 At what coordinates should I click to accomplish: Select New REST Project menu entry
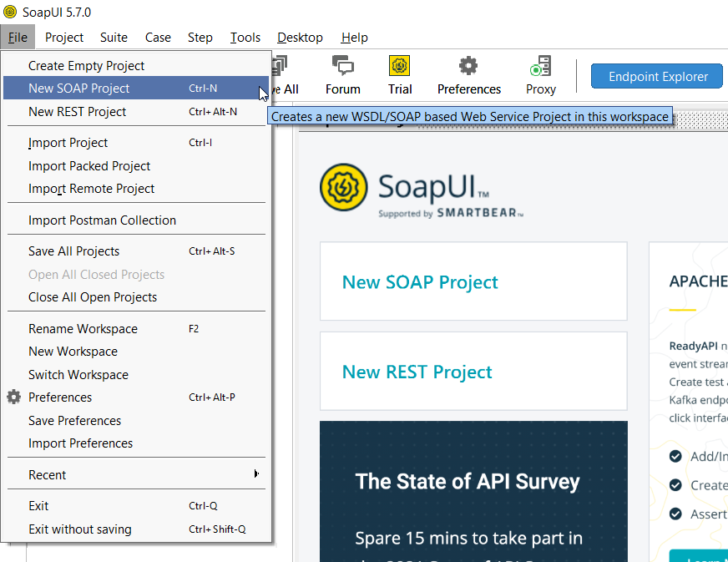(x=136, y=111)
